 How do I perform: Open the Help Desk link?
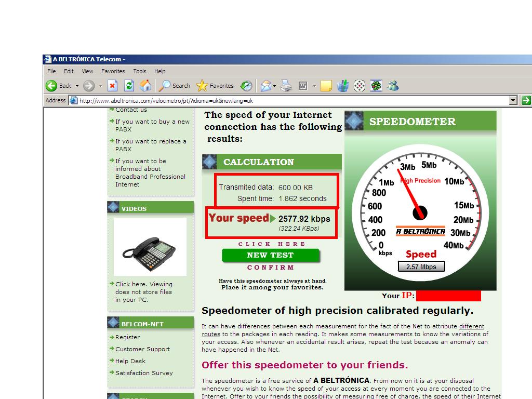tap(130, 361)
